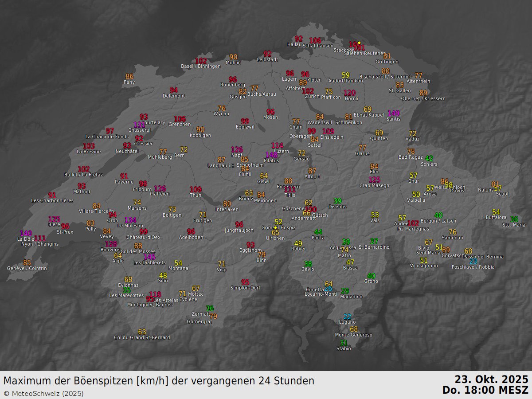Click the 114 gust value at Luzern

click(x=277, y=145)
